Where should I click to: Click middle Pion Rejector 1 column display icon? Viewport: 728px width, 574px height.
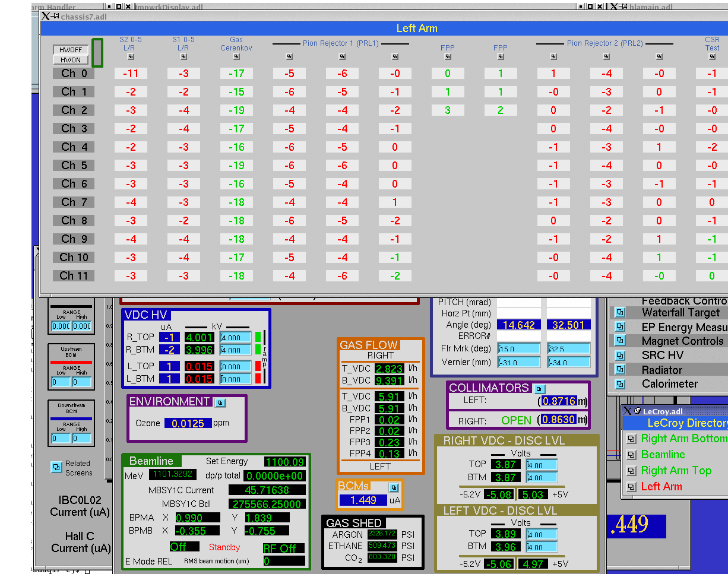tap(342, 57)
